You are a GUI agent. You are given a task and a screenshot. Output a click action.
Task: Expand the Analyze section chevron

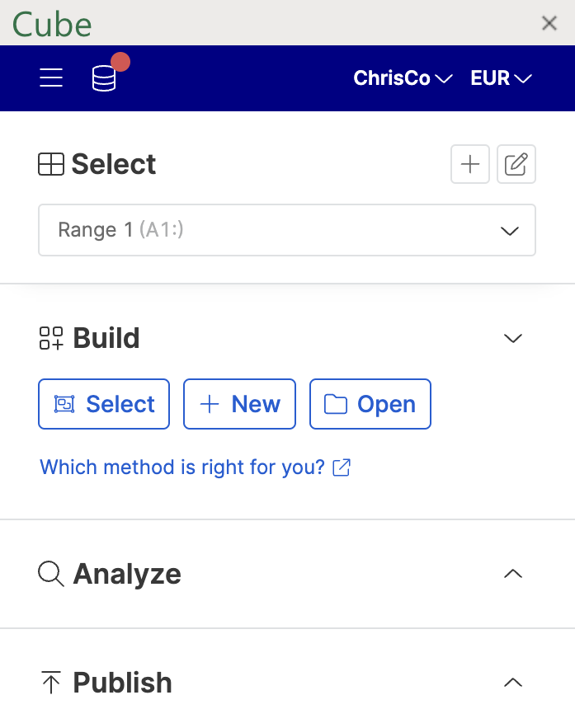[513, 574]
